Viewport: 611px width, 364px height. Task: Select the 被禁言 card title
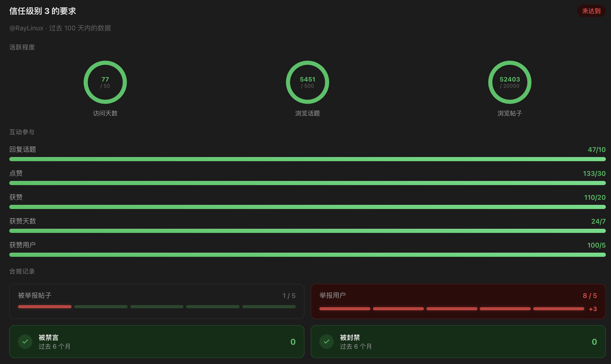(49, 337)
